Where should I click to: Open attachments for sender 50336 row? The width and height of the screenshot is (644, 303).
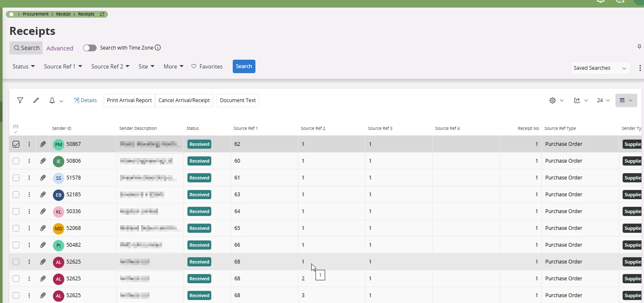pyautogui.click(x=43, y=211)
